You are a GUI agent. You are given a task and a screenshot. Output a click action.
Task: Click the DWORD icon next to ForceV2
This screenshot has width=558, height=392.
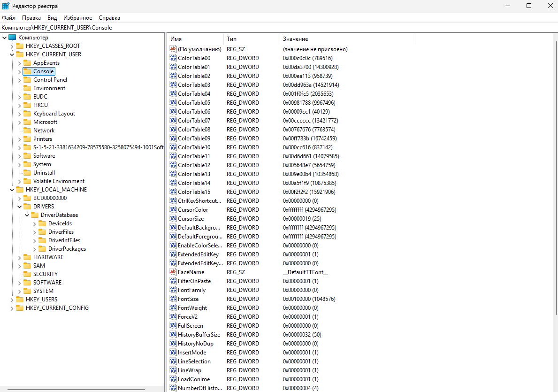coord(173,316)
